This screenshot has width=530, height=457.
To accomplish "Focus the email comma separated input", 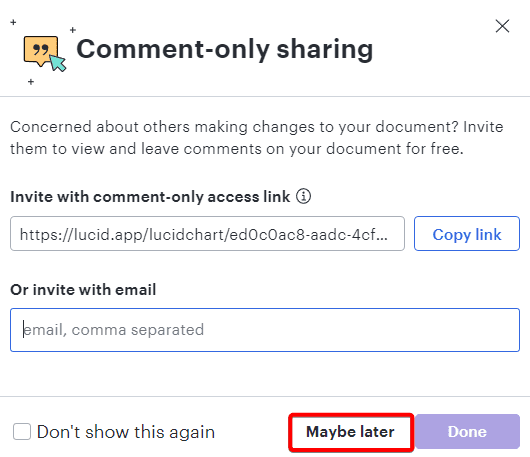I will pyautogui.click(x=265, y=330).
